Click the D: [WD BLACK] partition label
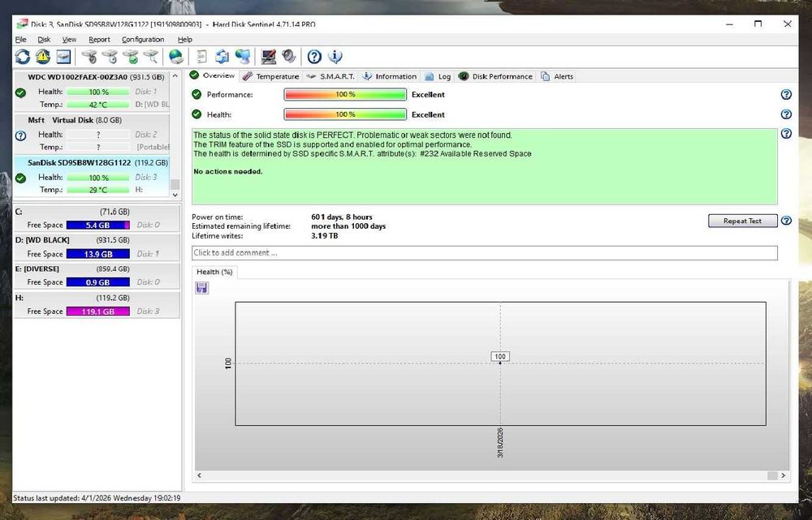The width and height of the screenshot is (812, 520). pyautogui.click(x=42, y=240)
